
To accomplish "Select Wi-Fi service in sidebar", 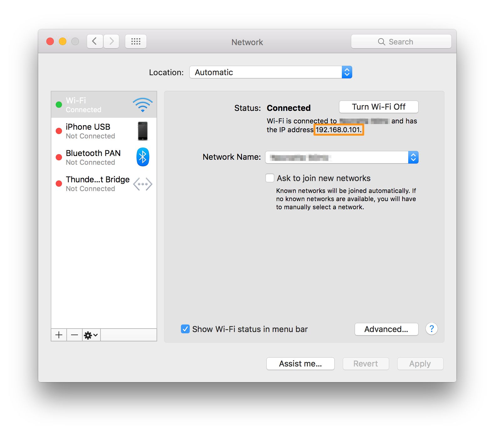I will [x=104, y=105].
